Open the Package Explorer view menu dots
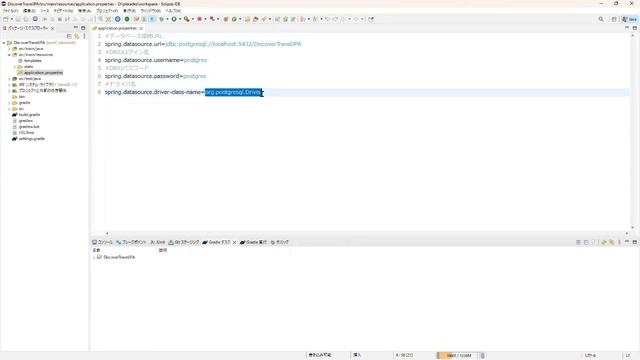Image resolution: width=640 pixels, height=360 pixels. pos(84,36)
